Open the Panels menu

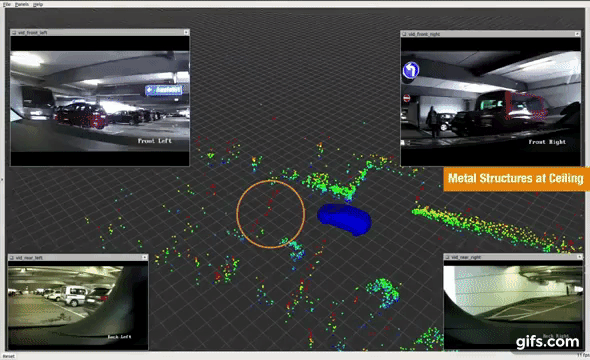click(x=22, y=4)
